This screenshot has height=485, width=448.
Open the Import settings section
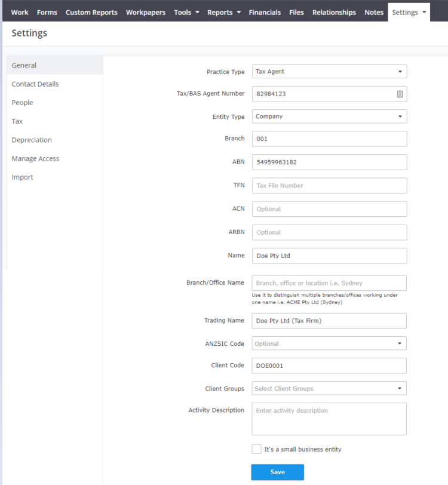(22, 177)
